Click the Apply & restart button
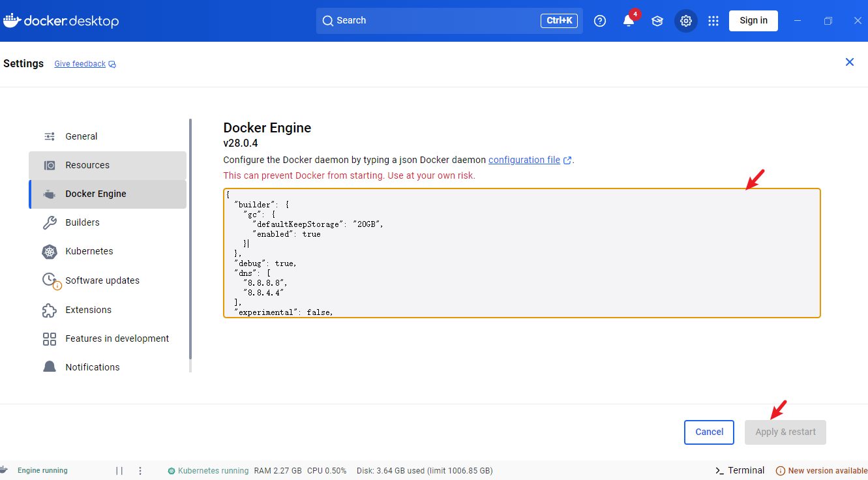The image size is (868, 480). 785,432
